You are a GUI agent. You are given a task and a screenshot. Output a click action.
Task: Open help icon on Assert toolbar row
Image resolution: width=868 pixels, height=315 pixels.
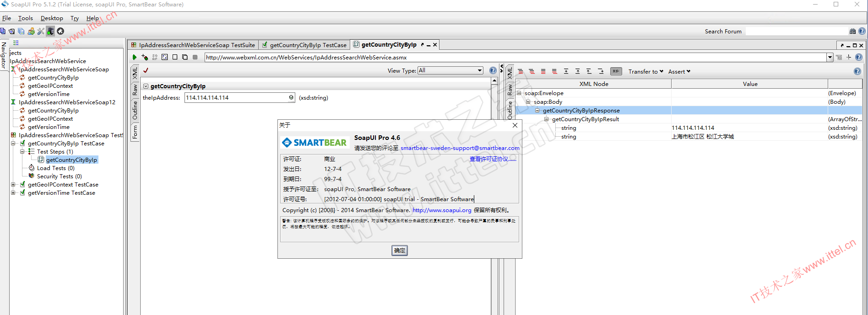click(x=857, y=71)
